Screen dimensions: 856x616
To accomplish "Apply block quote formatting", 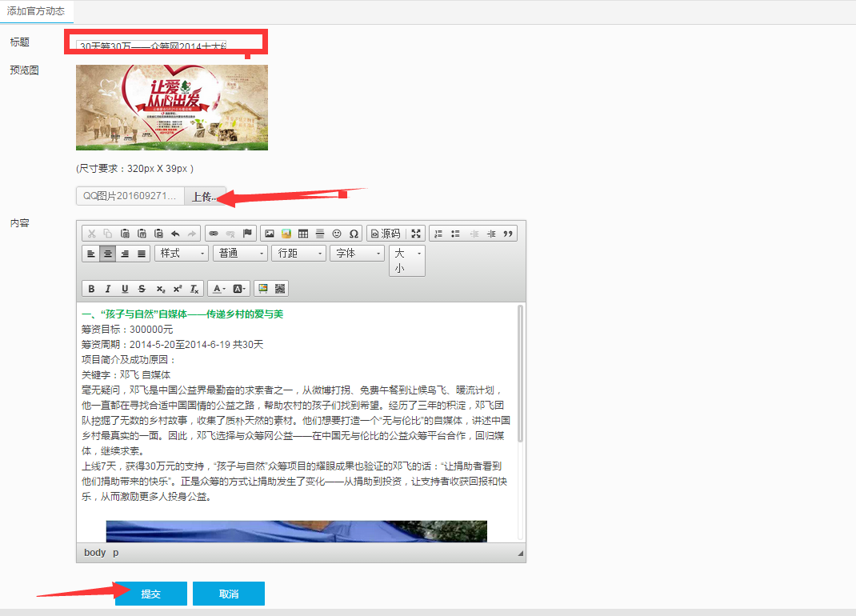I will point(507,234).
